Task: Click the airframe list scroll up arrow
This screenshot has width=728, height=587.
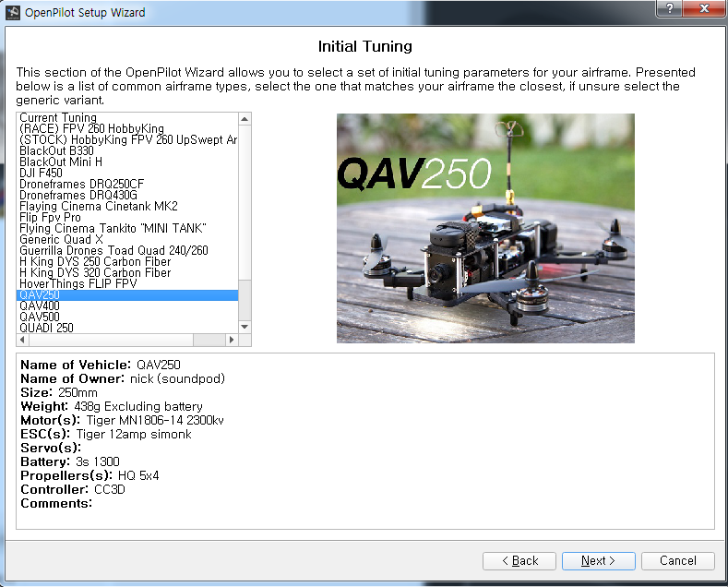Action: point(245,119)
